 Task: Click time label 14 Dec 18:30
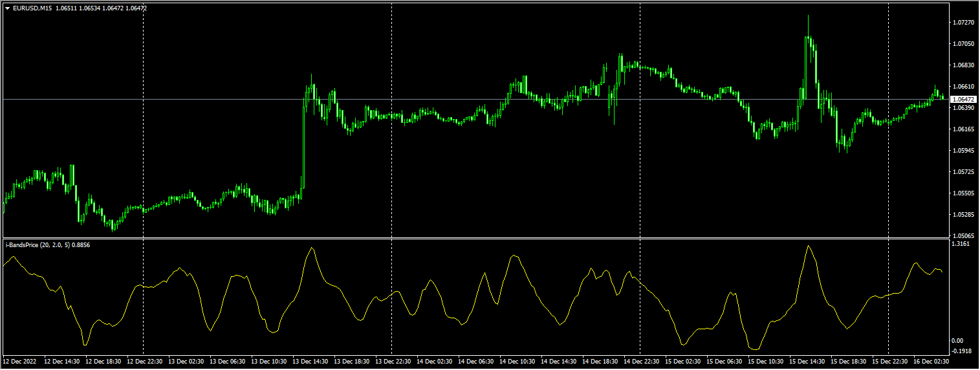[599, 361]
